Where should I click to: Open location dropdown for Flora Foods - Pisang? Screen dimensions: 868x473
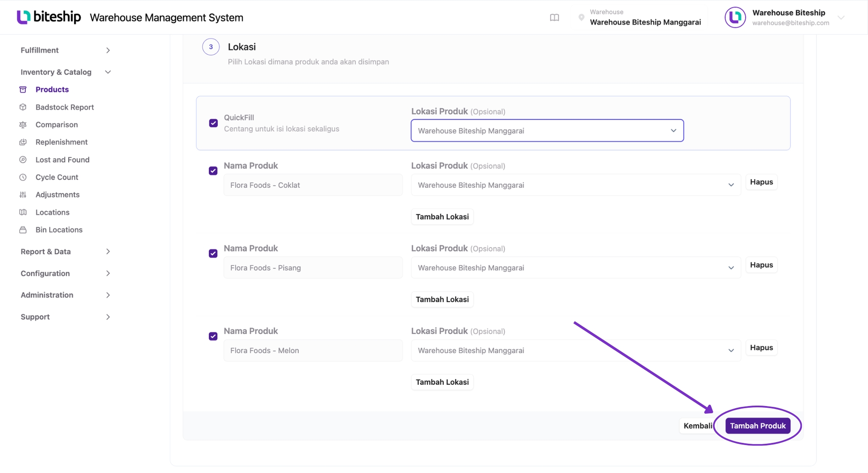tap(576, 267)
